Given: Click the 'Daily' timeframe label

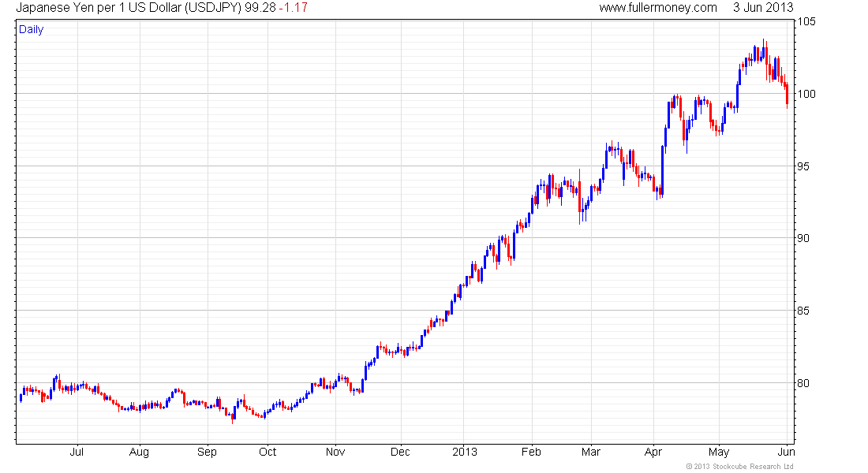Looking at the screenshot, I should 31,30.
